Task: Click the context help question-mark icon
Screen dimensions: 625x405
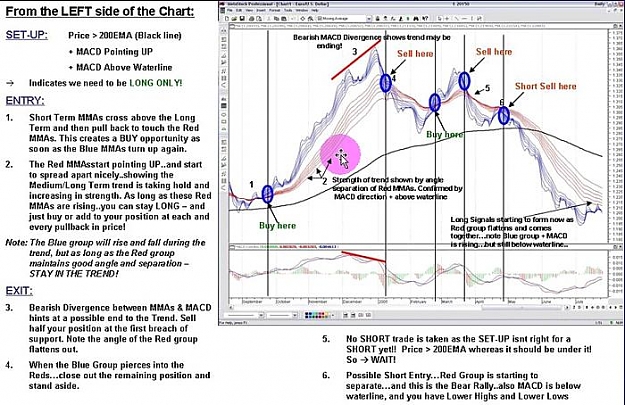Action: pos(425,18)
